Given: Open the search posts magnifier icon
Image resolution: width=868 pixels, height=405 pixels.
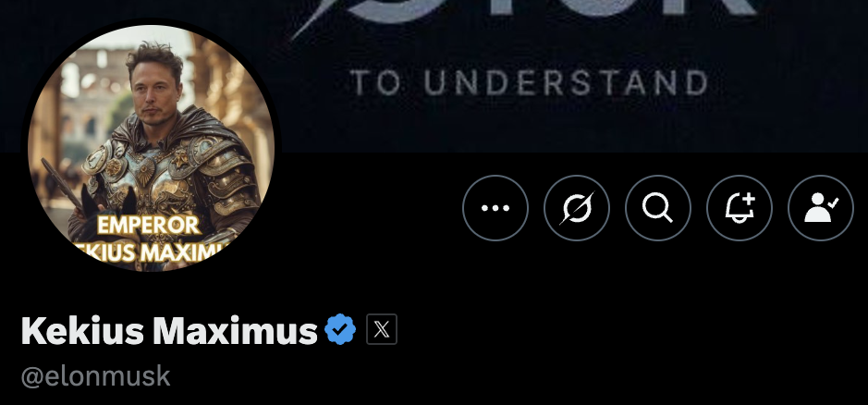Looking at the screenshot, I should pyautogui.click(x=658, y=208).
